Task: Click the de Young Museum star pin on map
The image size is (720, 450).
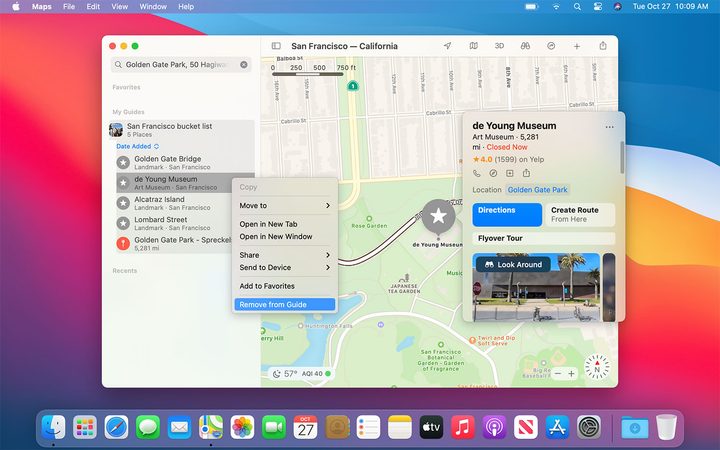Action: tap(439, 216)
